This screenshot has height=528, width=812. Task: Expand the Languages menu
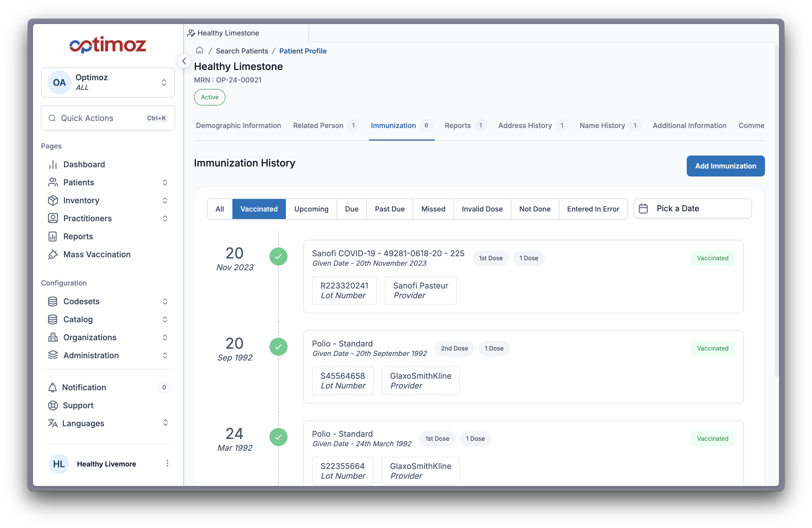tap(165, 423)
